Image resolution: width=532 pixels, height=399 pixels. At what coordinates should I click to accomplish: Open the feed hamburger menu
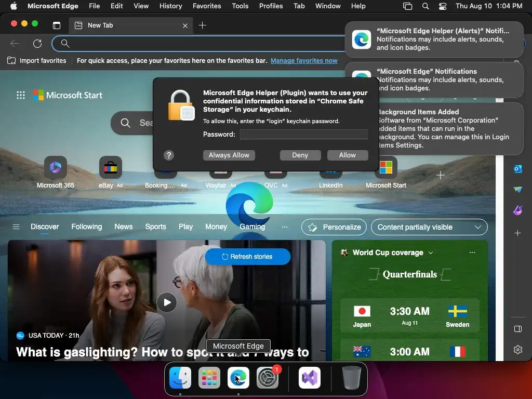pos(16,227)
